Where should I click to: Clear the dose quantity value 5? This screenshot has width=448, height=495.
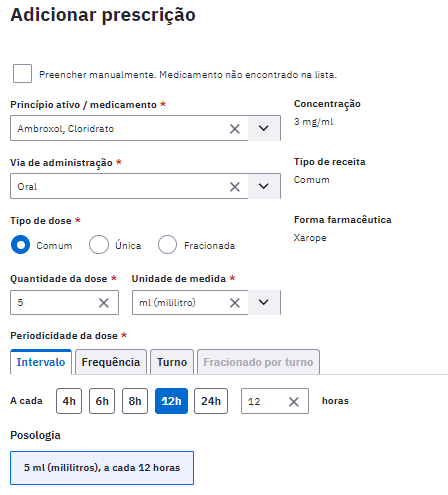pyautogui.click(x=104, y=303)
